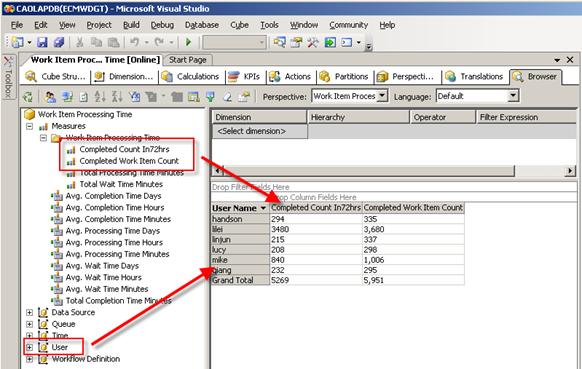The image size is (582, 369).
Task: Click the Save All icon
Action: [x=59, y=42]
